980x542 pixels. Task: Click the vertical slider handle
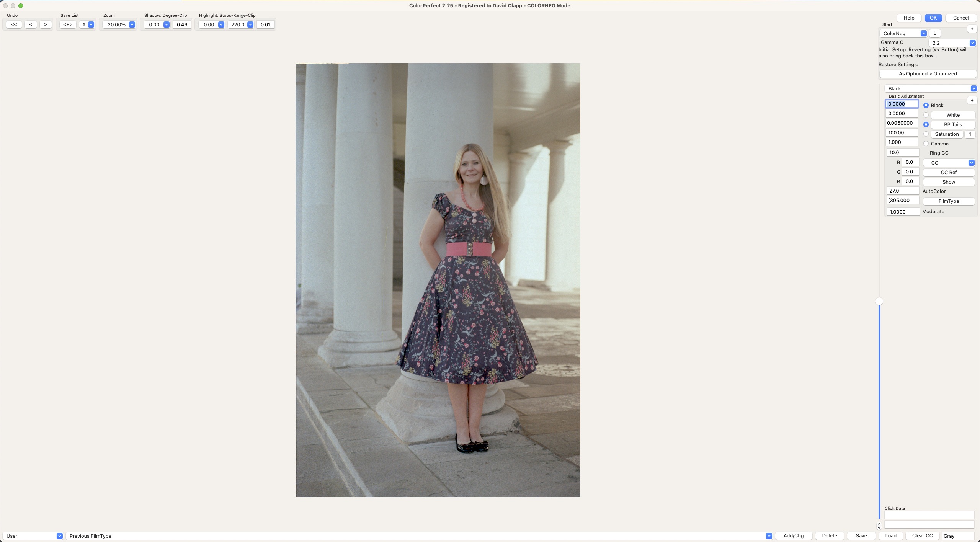(879, 301)
